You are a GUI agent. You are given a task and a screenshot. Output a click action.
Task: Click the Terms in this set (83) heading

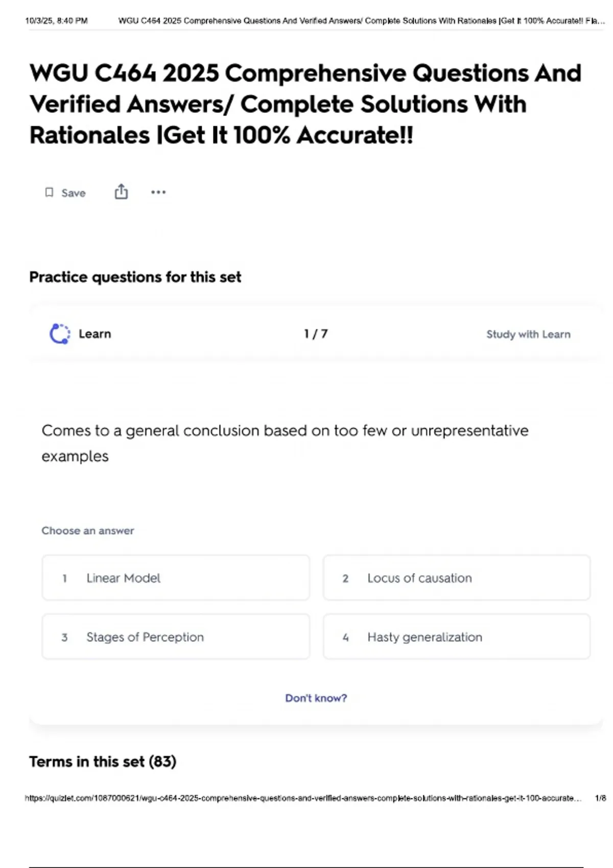[103, 762]
